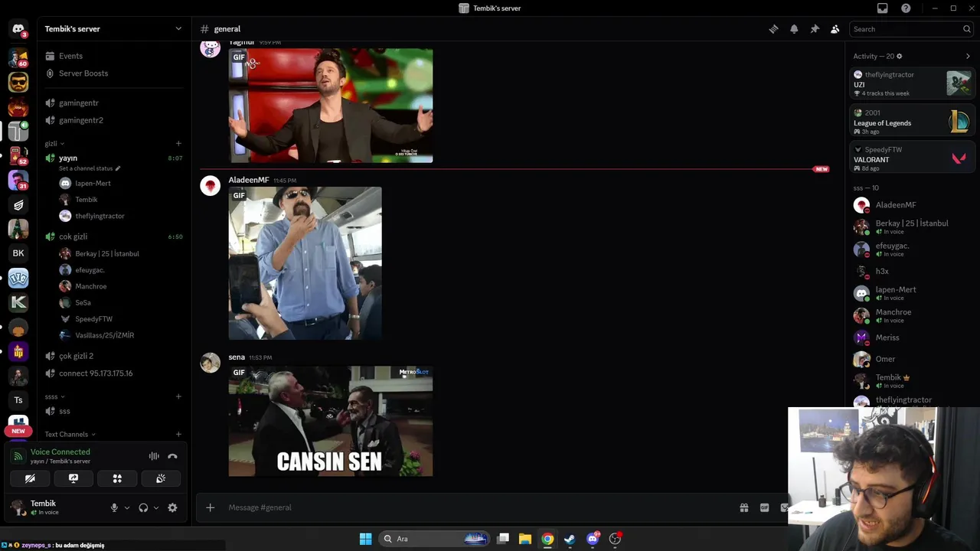The height and width of the screenshot is (551, 980).
Task: Show pinned messages pin icon
Action: tap(815, 29)
